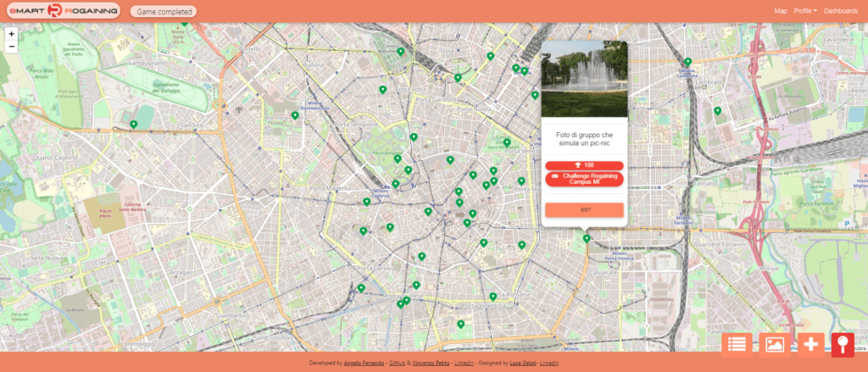This screenshot has height=372, width=868.
Task: Open the LinkedIn link after Vincenzo Petito
Action: point(464,364)
